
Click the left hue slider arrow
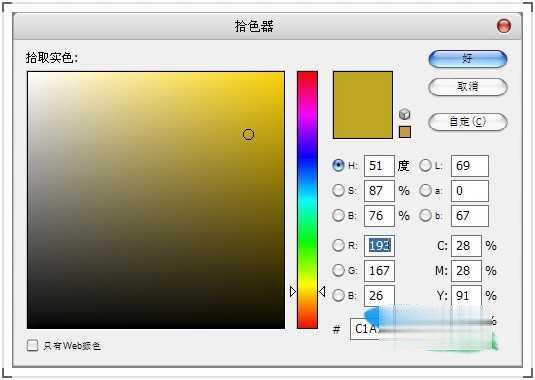pos(293,292)
